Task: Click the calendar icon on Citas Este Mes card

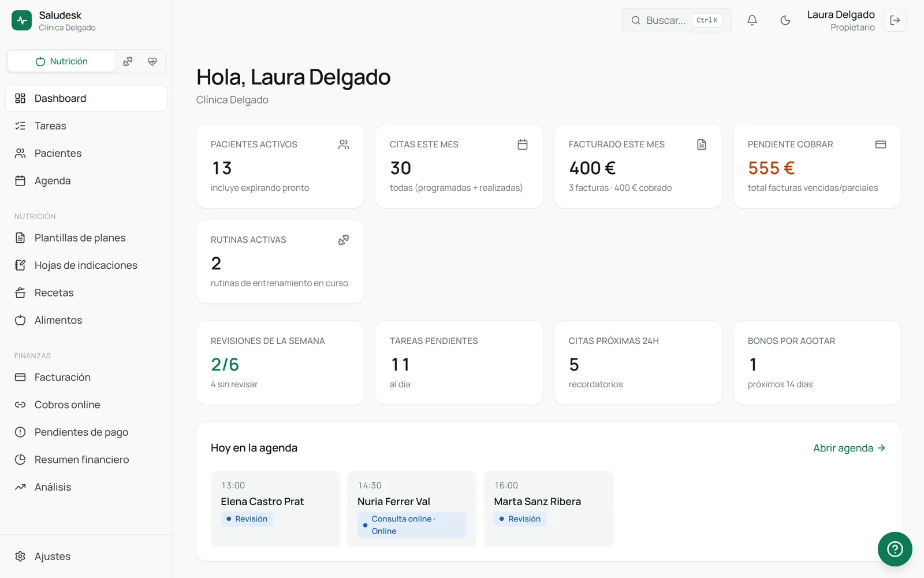Action: [523, 144]
